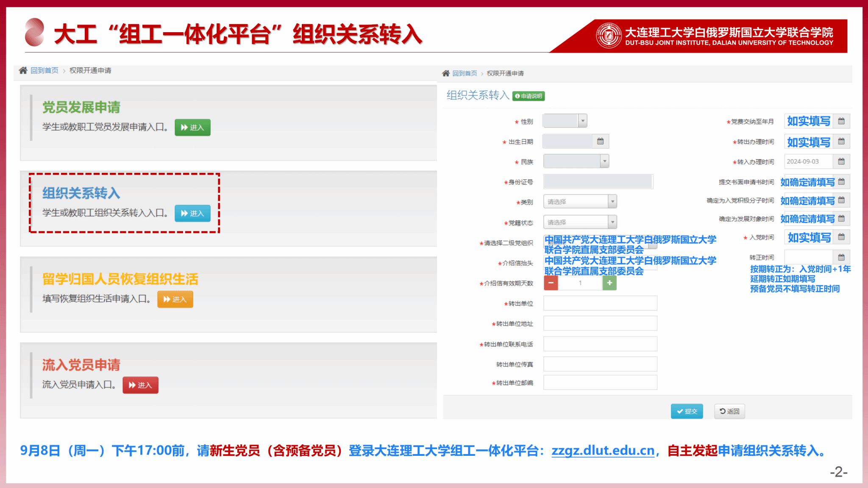
Task: Open calendar icon for 转正时间
Action: point(841,257)
